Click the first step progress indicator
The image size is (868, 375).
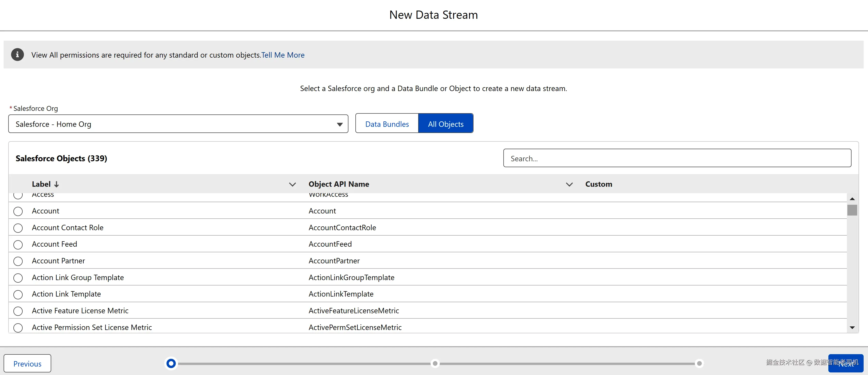[171, 363]
